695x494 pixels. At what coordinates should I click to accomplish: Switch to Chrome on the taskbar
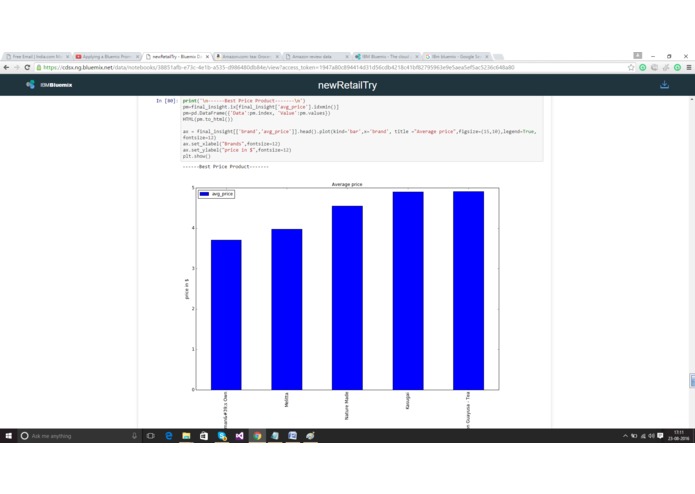click(x=257, y=436)
